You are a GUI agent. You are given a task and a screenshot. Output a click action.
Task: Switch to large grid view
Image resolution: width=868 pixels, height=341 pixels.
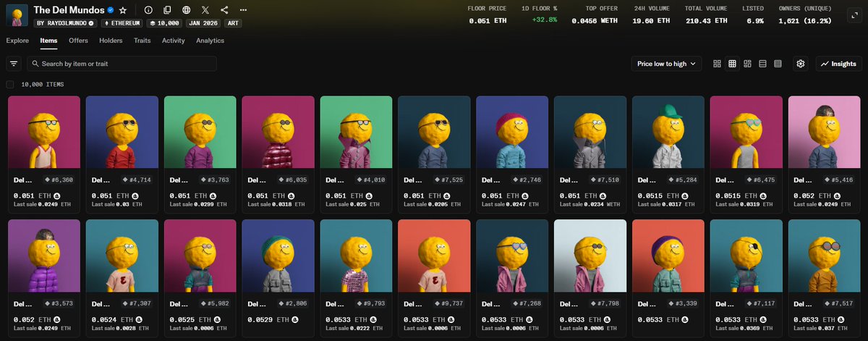pyautogui.click(x=717, y=64)
